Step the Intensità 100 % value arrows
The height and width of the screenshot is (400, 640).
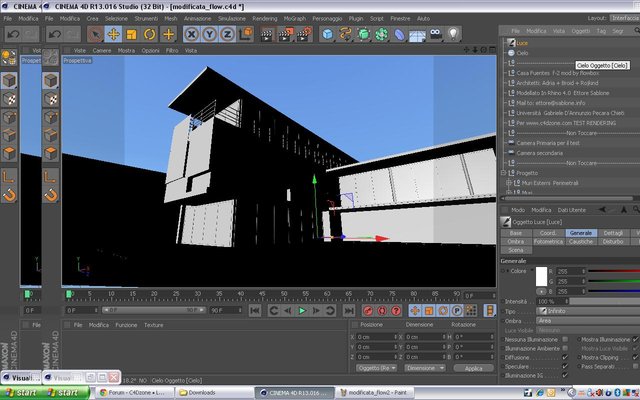click(567, 301)
